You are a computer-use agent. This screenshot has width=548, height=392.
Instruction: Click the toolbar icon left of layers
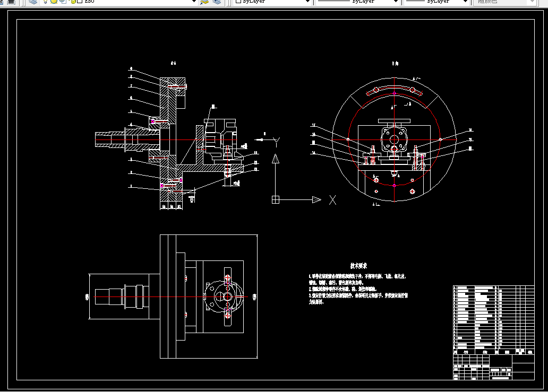(x=11, y=2)
